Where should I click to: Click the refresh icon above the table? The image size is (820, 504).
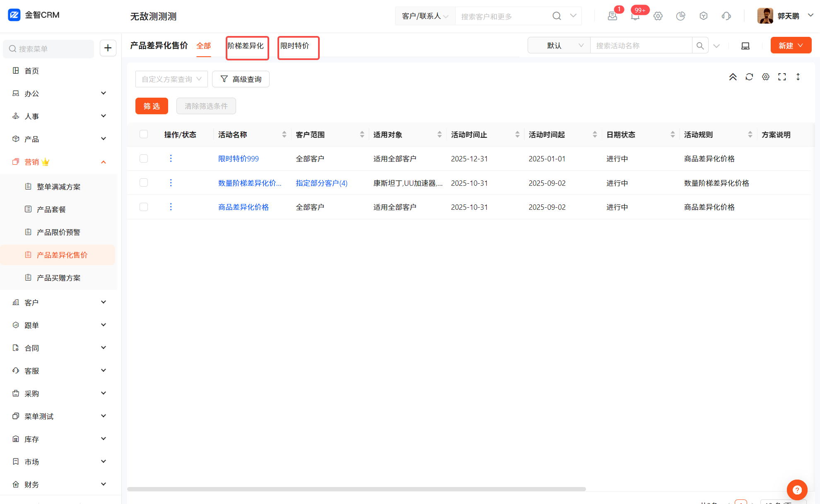749,77
